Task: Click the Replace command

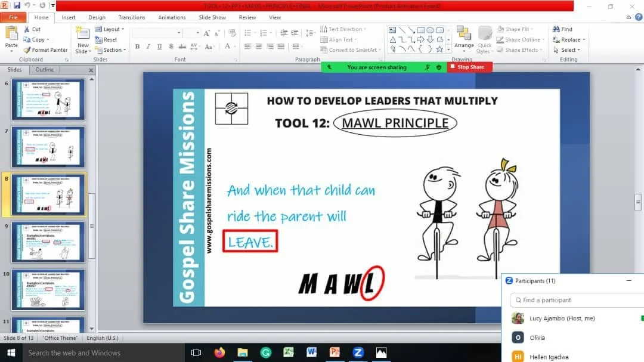Action: coord(569,39)
